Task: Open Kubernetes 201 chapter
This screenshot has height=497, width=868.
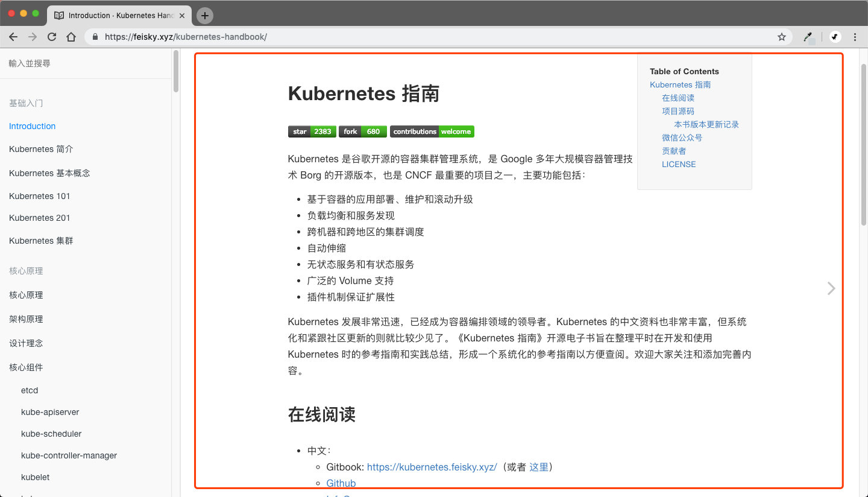Action: pos(40,218)
